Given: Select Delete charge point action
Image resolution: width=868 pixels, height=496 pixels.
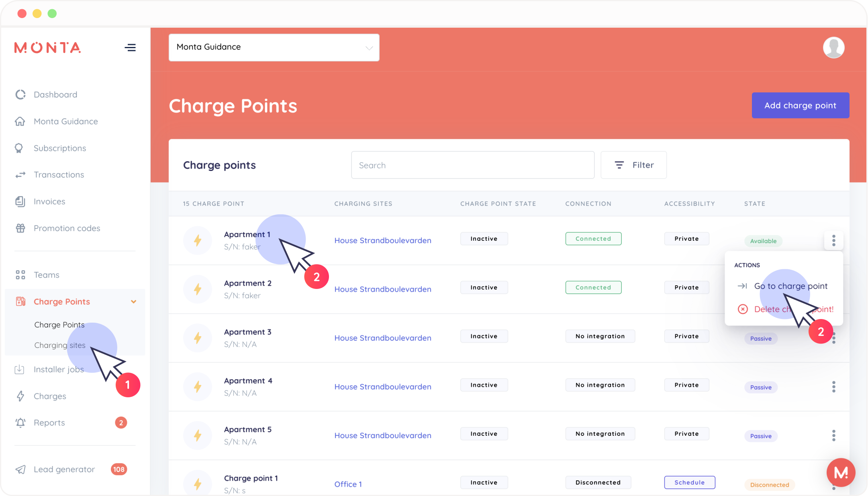Looking at the screenshot, I should [785, 309].
